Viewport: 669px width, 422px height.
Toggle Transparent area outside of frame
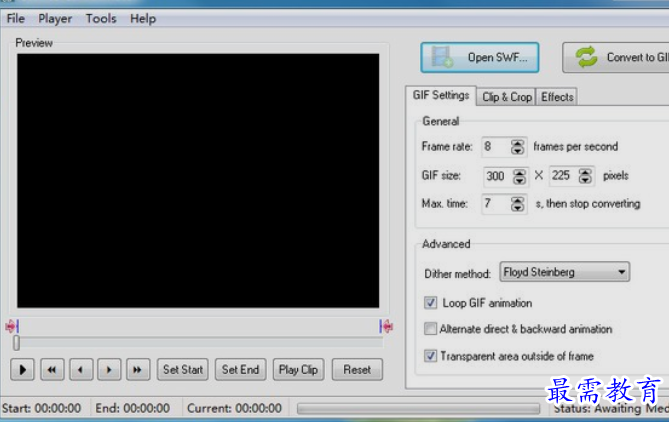pos(430,356)
